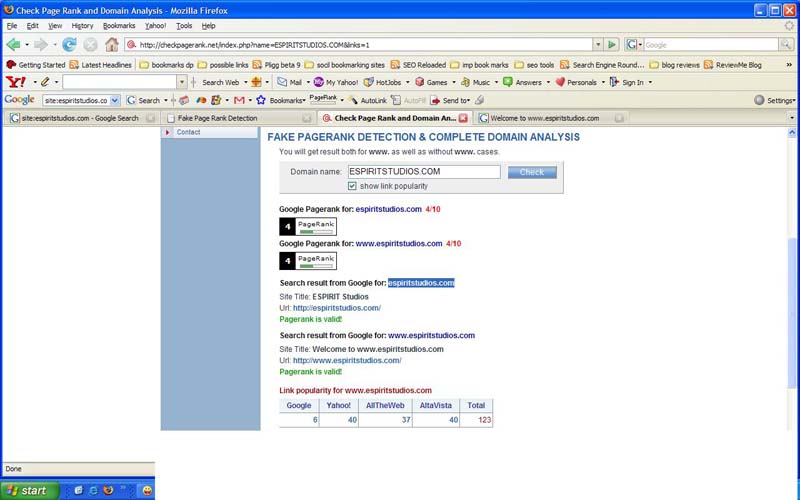Click the yellow smiley taskbar icon
This screenshot has height=500, width=800.
tap(147, 491)
